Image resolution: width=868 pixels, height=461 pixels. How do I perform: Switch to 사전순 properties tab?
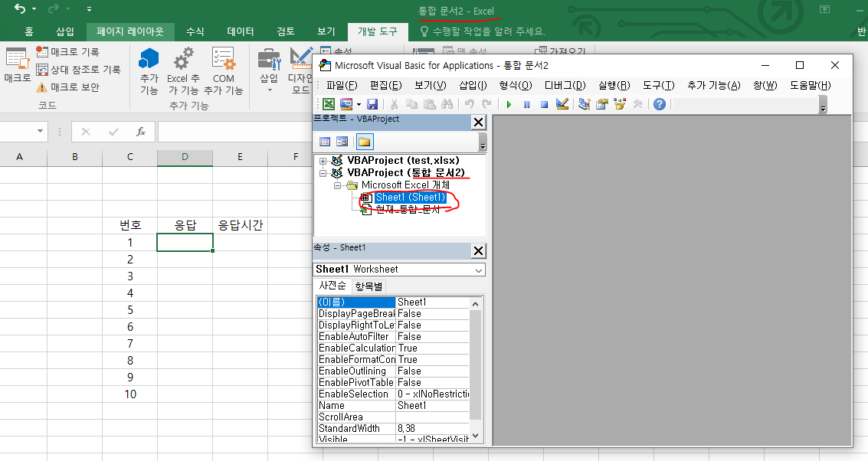click(x=332, y=286)
